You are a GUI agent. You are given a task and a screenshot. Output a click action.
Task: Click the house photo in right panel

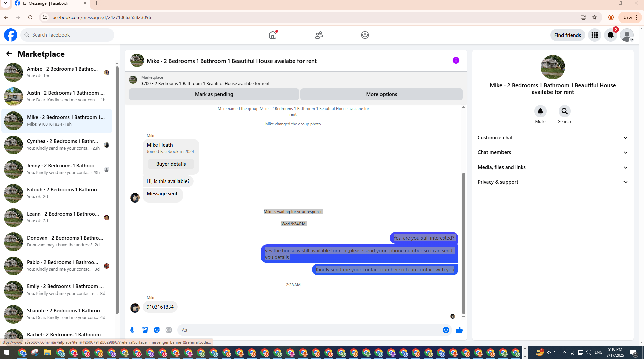pyautogui.click(x=553, y=67)
